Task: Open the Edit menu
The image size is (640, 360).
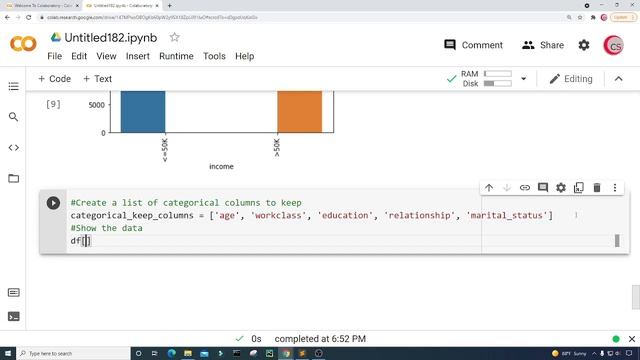Action: (x=79, y=56)
